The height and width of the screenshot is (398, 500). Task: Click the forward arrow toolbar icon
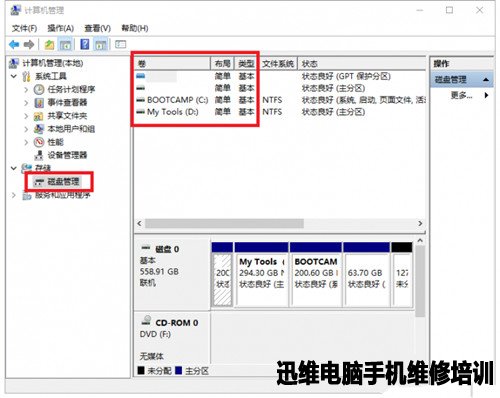29,44
